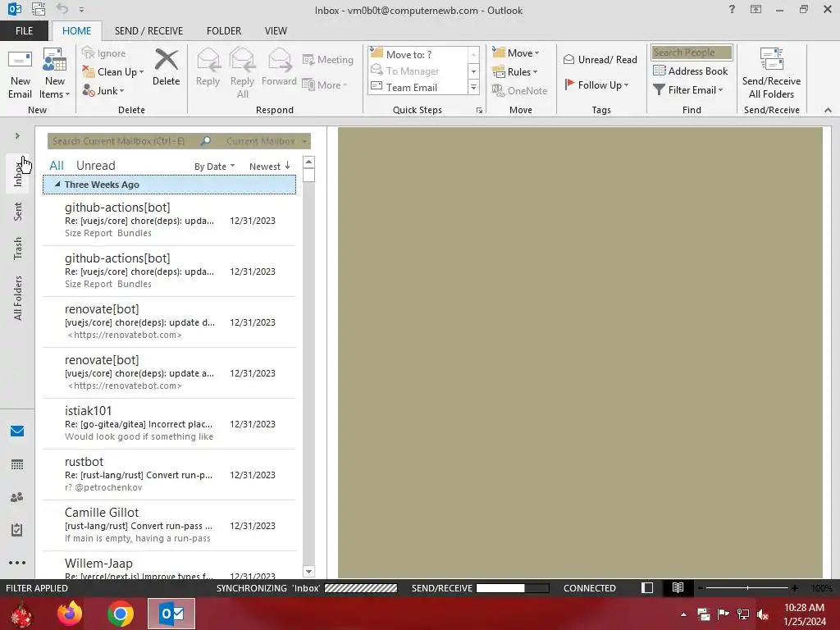
Task: Open the Trash folder shortcut
Action: click(18, 248)
